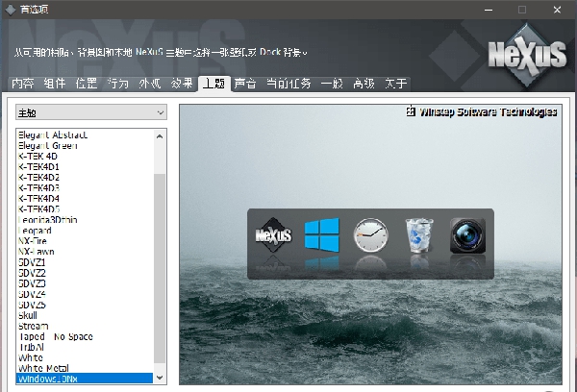Switch to the 外观 tab

pyautogui.click(x=150, y=84)
